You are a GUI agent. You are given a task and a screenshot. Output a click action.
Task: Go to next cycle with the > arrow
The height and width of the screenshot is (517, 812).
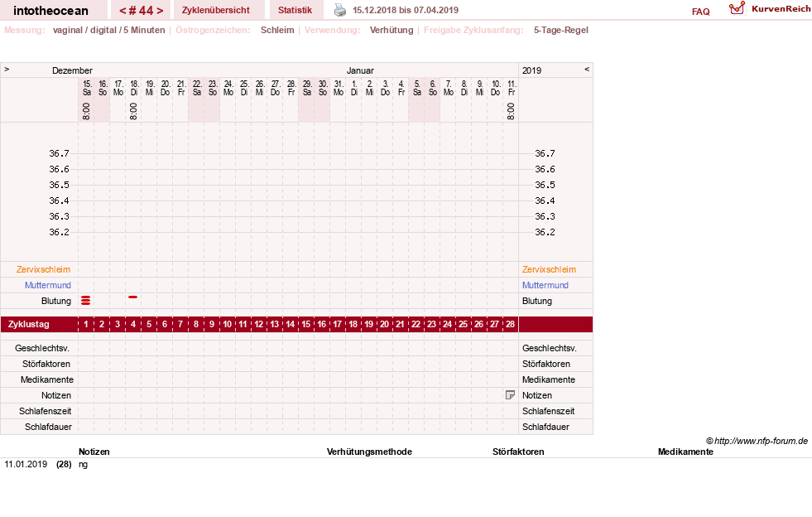tap(160, 11)
